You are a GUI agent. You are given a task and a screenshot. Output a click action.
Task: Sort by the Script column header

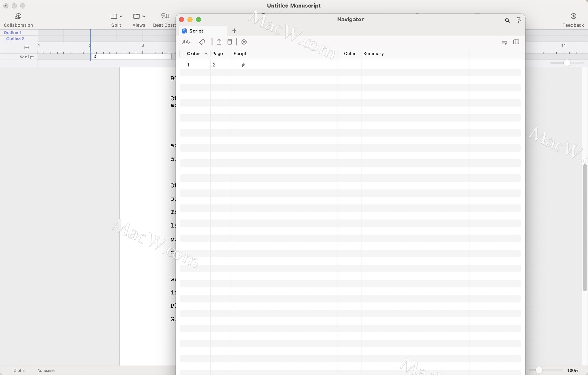pyautogui.click(x=240, y=54)
